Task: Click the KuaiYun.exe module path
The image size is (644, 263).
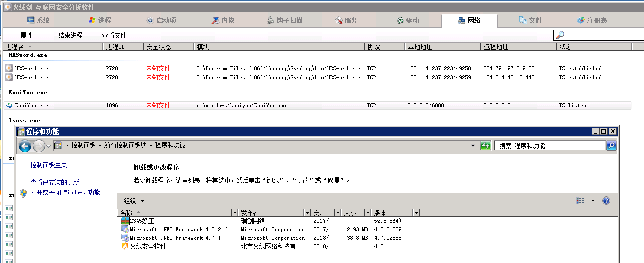Action: point(242,105)
